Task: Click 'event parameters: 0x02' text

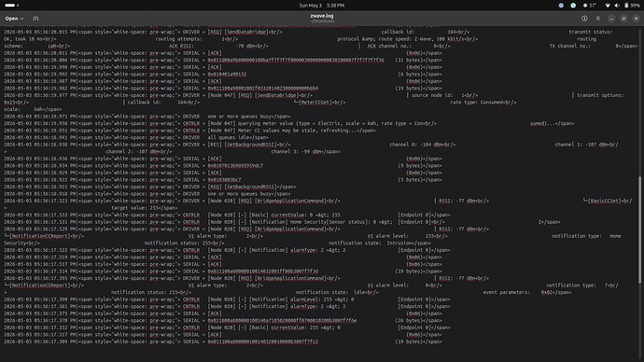Action: coord(518,293)
